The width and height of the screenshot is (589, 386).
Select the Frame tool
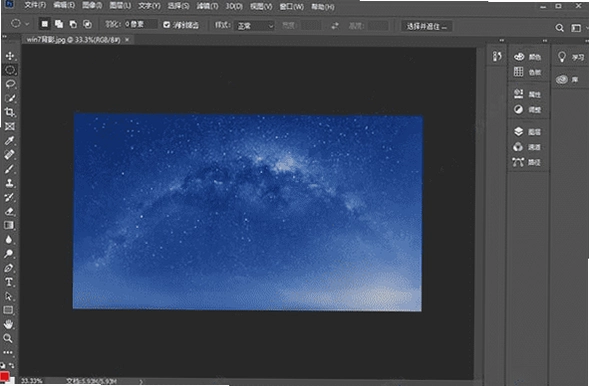coord(10,126)
